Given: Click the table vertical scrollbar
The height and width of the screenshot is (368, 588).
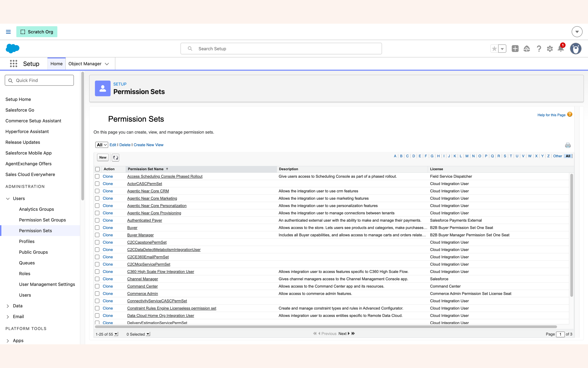Looking at the screenshot, I should [x=571, y=235].
